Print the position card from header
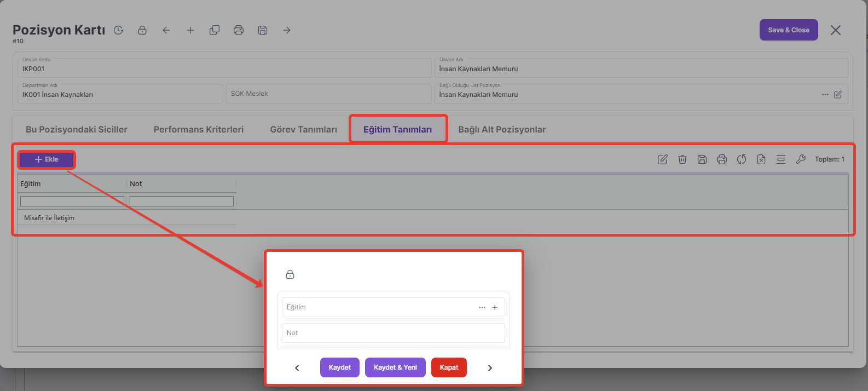This screenshot has width=868, height=391. pyautogui.click(x=239, y=30)
